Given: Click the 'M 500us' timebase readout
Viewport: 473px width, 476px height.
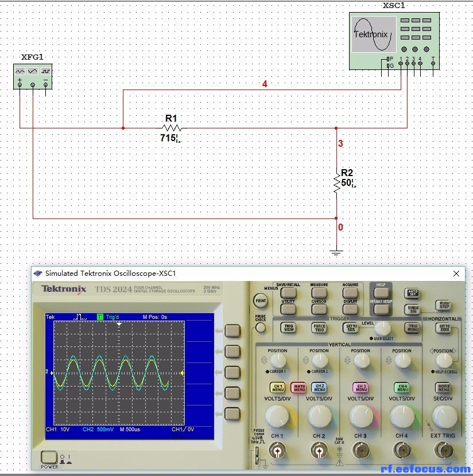Looking at the screenshot, I should point(130,429).
